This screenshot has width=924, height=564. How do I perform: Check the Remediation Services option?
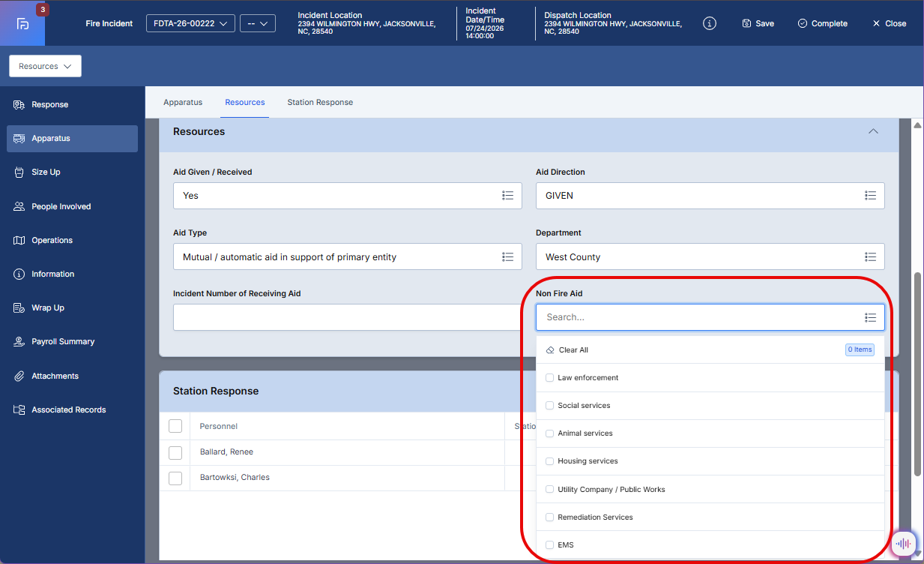550,517
